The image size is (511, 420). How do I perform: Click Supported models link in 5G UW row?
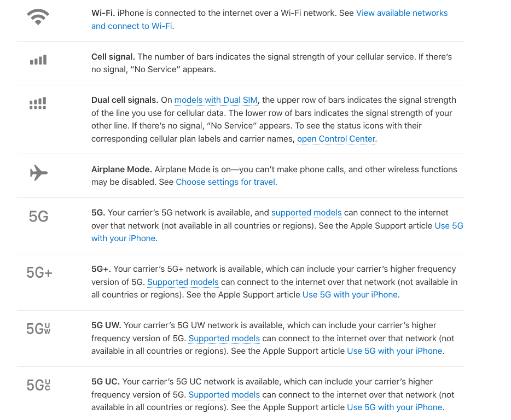[x=224, y=339]
